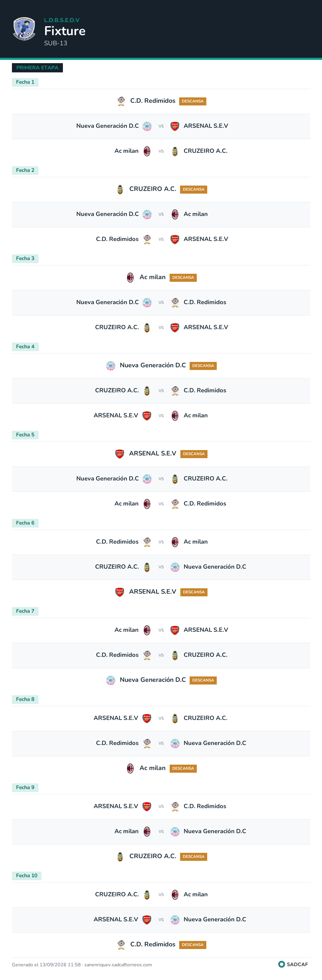Open CRUZEIRO A.C. team name in Fecha 10 match

click(x=117, y=894)
